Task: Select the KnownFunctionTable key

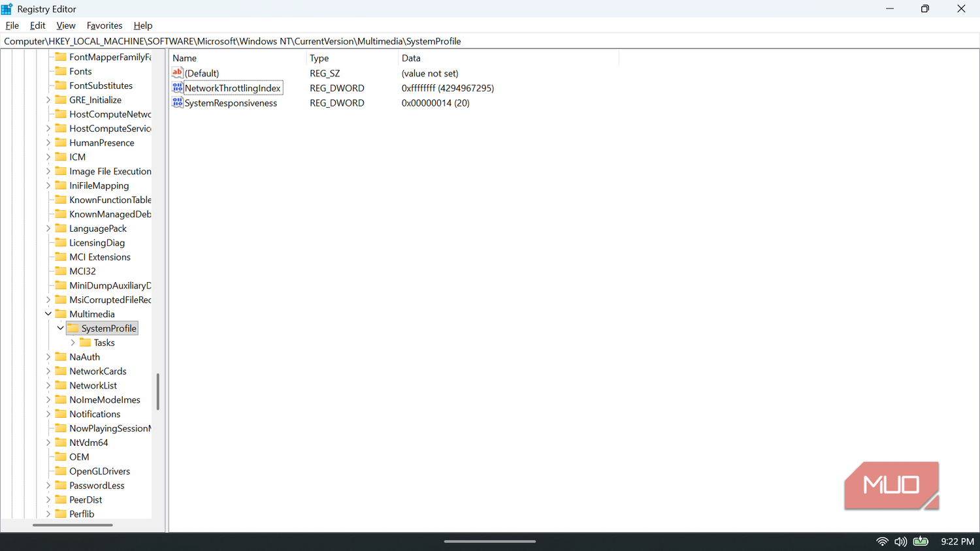Action: click(110, 200)
